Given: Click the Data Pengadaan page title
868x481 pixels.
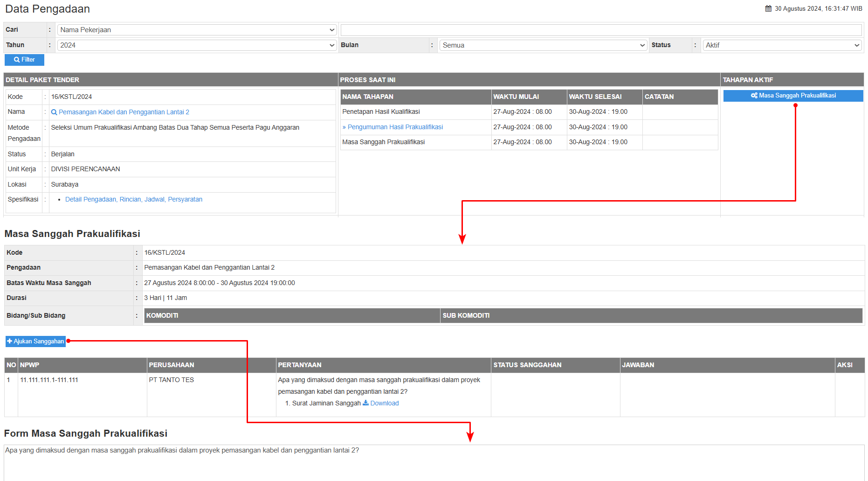Looking at the screenshot, I should click(x=48, y=9).
